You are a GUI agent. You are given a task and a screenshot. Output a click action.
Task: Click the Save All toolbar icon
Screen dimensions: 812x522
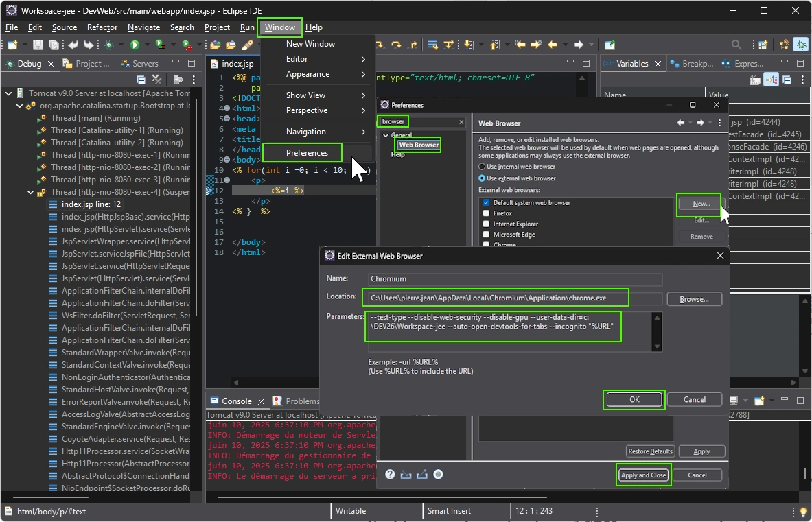click(54, 45)
